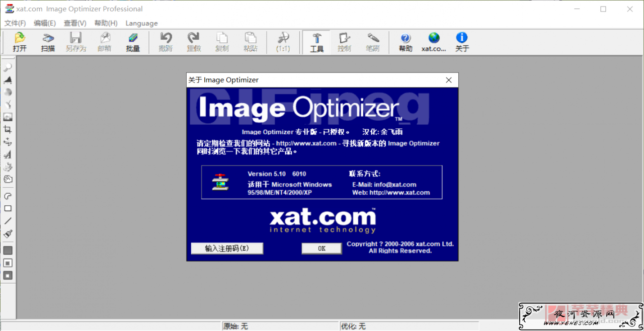Image resolution: width=644 pixels, height=331 pixels.
Task: Click the '原始: 无' status bar entry
Action: [235, 326]
